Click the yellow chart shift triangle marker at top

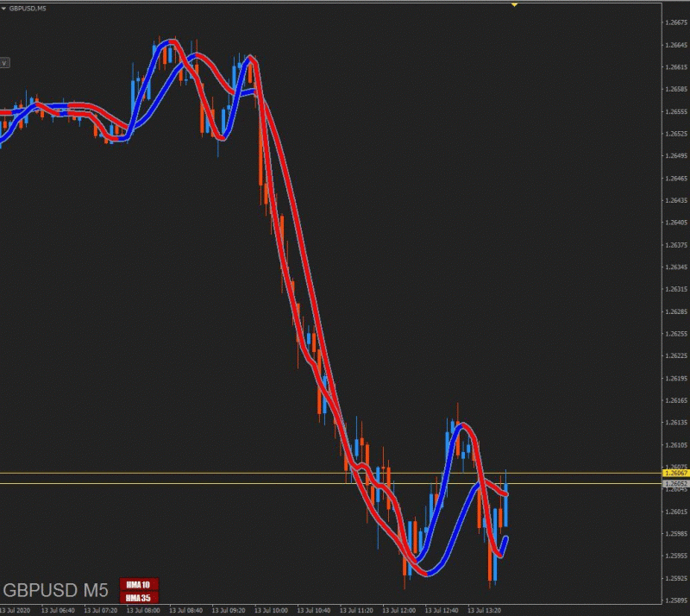(514, 4)
